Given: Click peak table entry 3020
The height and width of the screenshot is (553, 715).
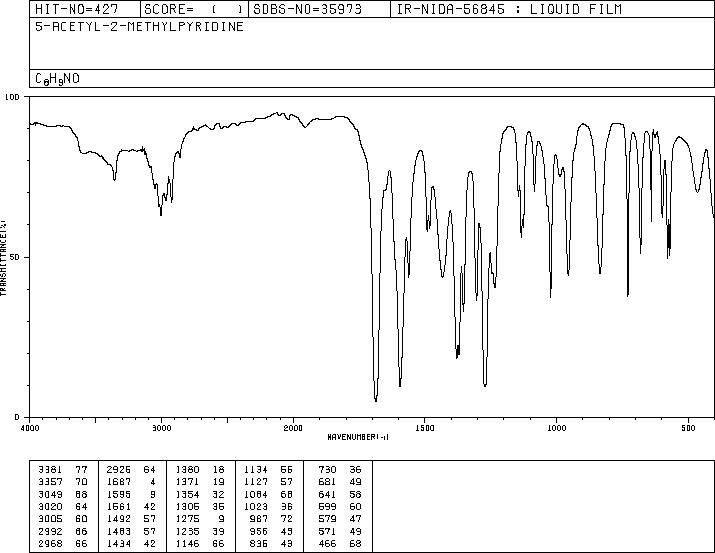Looking at the screenshot, I should click(x=51, y=506).
